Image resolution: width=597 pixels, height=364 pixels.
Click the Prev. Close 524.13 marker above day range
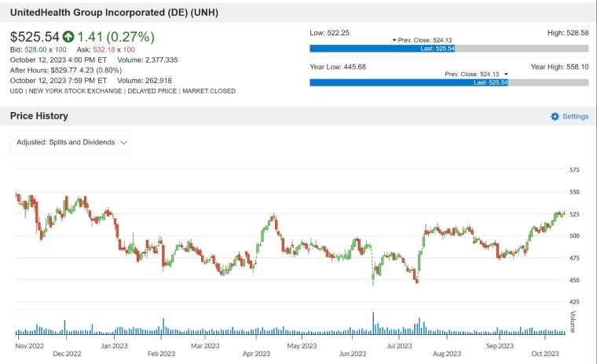click(422, 40)
